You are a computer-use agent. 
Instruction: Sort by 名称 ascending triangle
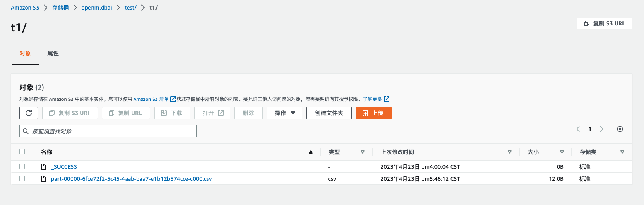(x=311, y=152)
